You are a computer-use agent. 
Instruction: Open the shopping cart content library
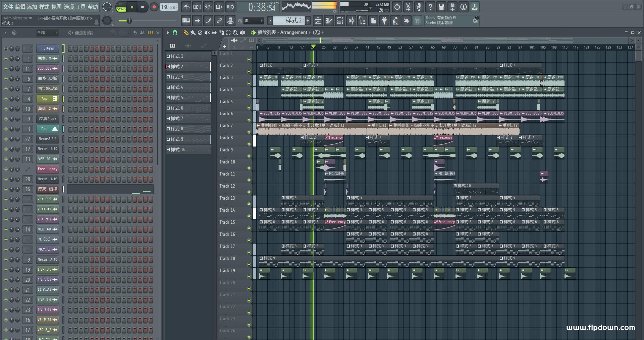[417, 21]
